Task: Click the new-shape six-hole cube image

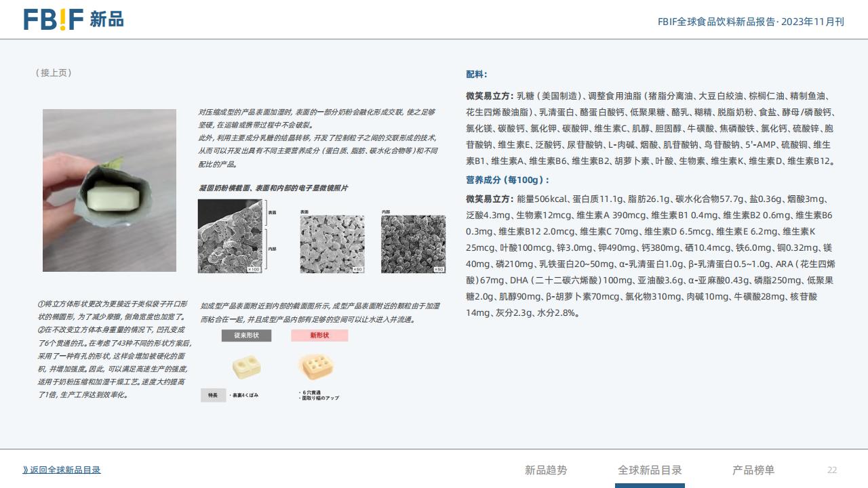Action: [x=316, y=367]
